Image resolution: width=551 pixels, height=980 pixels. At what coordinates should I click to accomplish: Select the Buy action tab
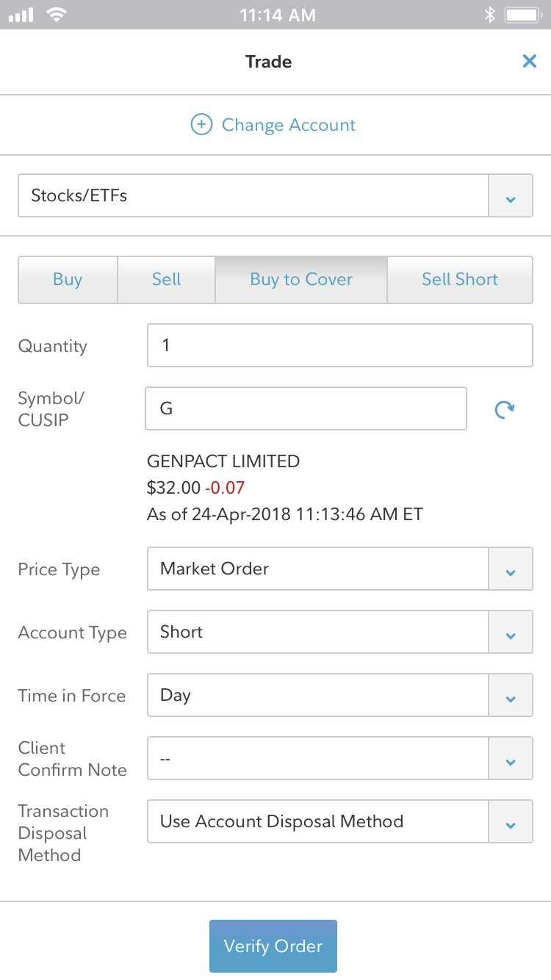[x=68, y=279]
